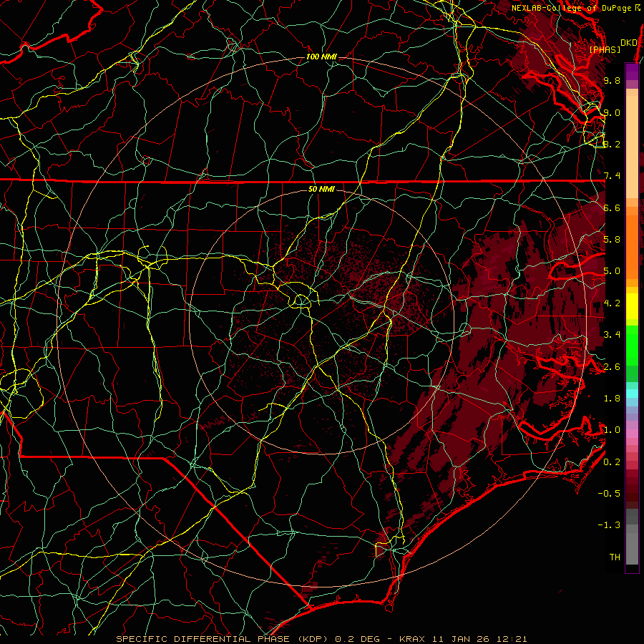Viewport: 644px width, 644px height.
Task: Click the 'TH' threshold label
Action: (615, 557)
